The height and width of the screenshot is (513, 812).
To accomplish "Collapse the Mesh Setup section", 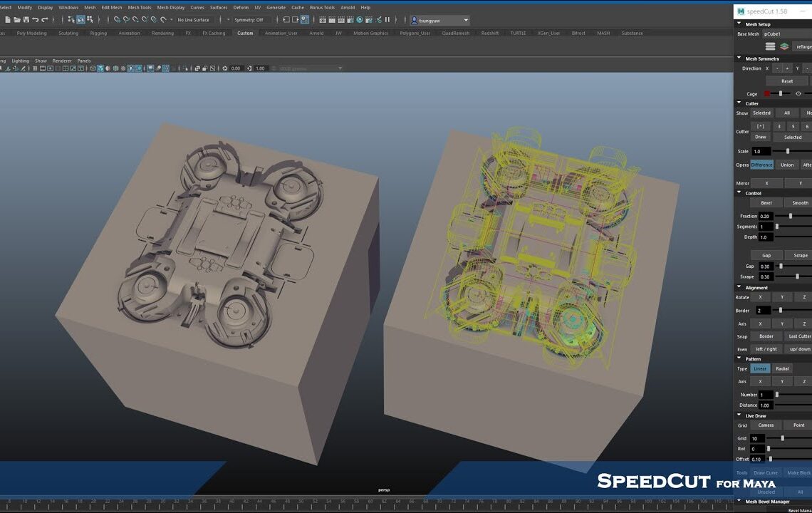I will click(x=739, y=21).
